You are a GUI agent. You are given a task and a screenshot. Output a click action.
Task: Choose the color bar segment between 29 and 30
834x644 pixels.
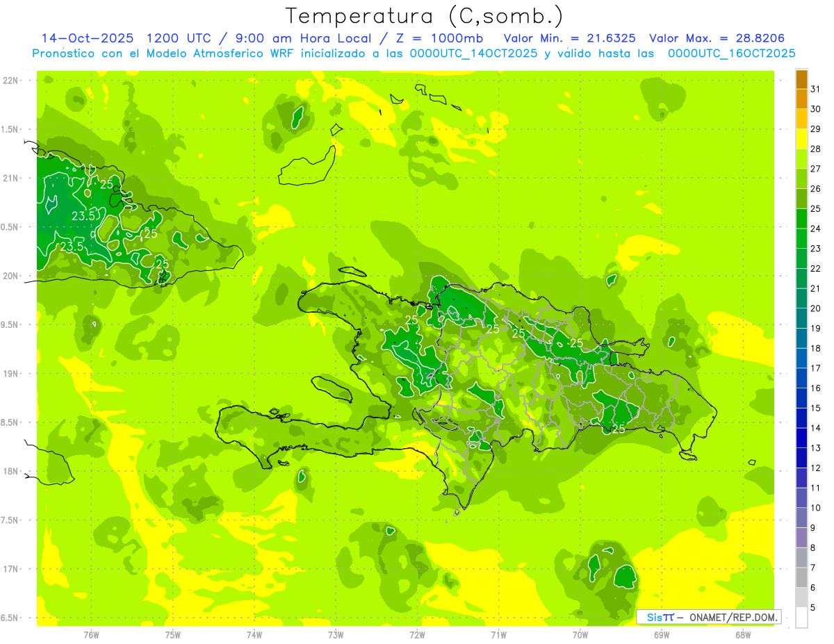point(801,119)
